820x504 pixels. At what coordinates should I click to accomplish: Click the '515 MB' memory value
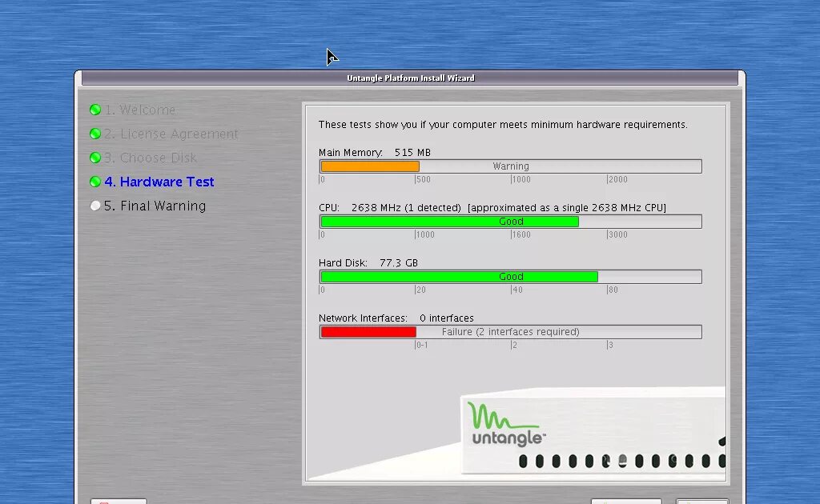tap(412, 153)
